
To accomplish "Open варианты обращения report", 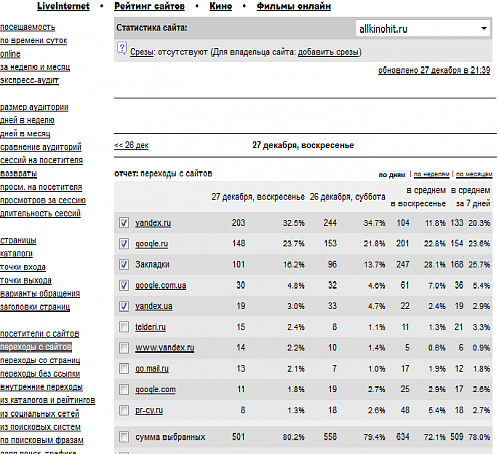I will (40, 294).
